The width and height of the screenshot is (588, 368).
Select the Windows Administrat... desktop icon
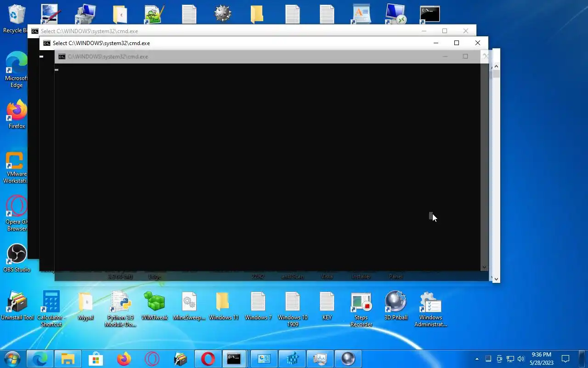click(430, 309)
